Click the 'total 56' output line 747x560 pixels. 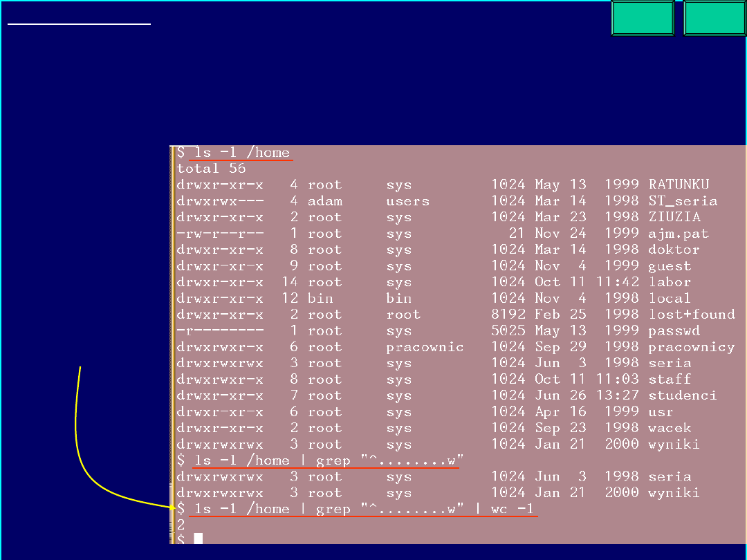(211, 169)
